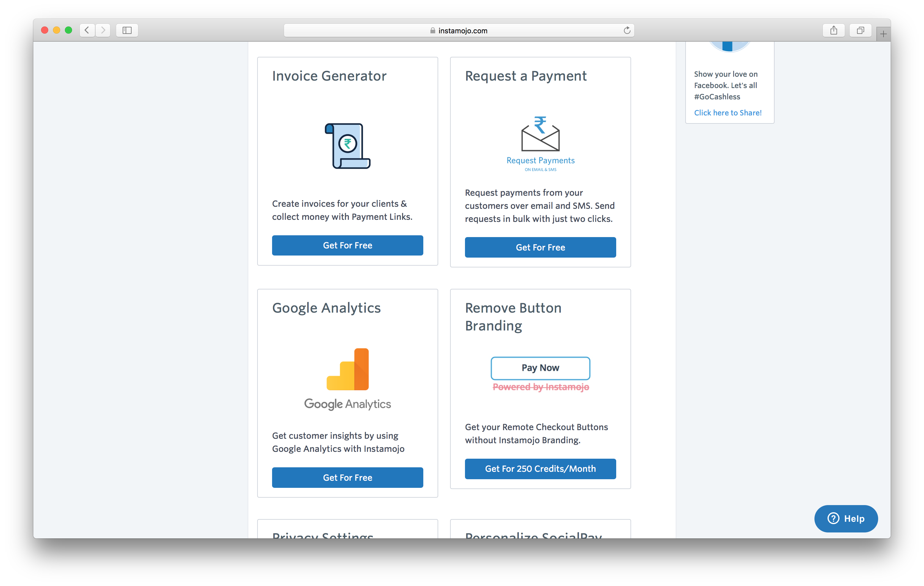924x586 pixels.
Task: Open the Help chat widget
Action: click(x=846, y=518)
